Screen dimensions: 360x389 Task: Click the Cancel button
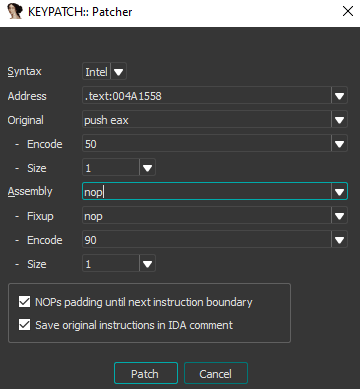click(216, 374)
